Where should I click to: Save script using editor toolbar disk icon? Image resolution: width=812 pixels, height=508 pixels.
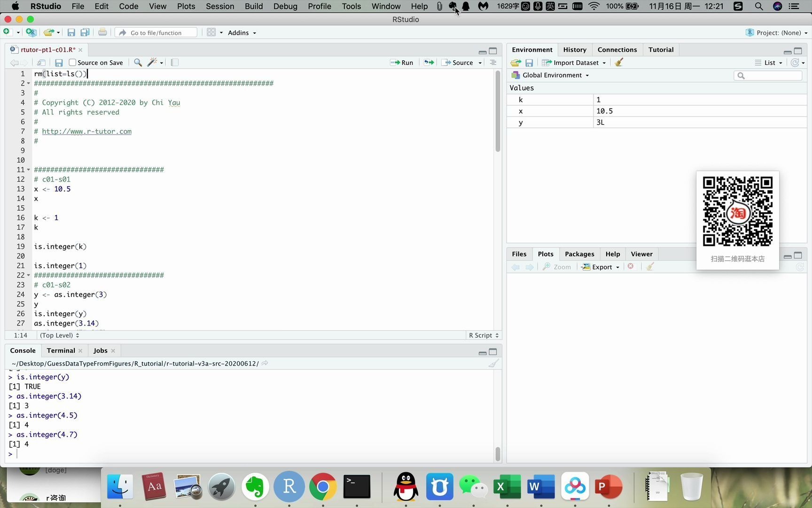tap(59, 63)
